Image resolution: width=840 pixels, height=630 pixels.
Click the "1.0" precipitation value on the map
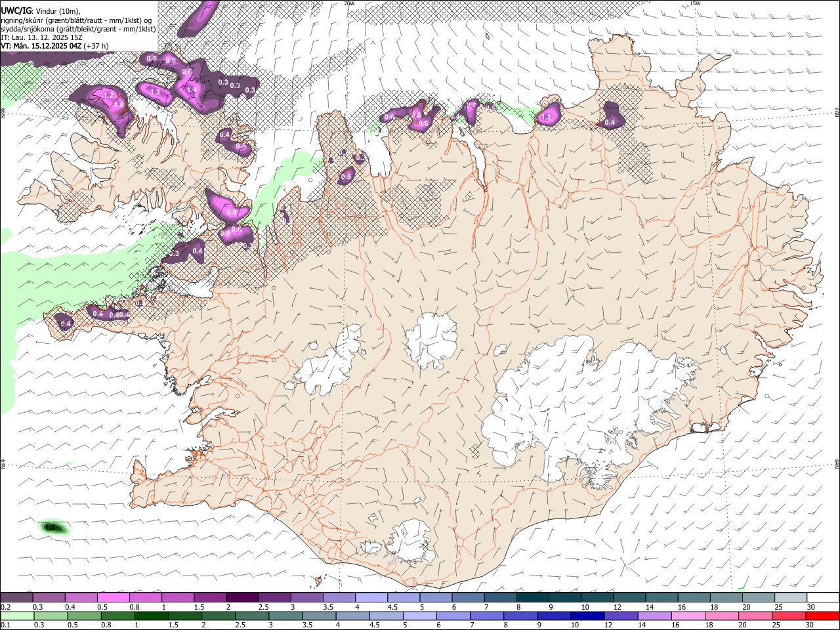tap(119, 104)
